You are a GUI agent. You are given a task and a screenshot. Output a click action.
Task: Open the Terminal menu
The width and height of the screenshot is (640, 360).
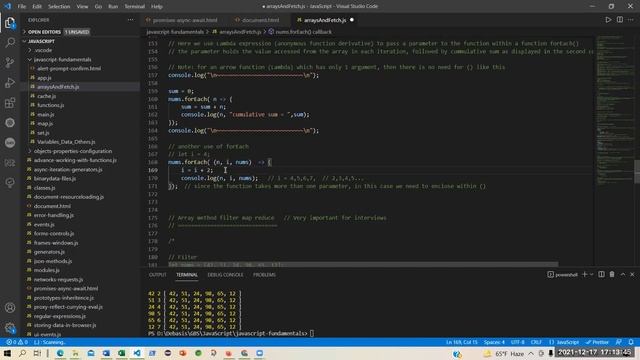134,7
